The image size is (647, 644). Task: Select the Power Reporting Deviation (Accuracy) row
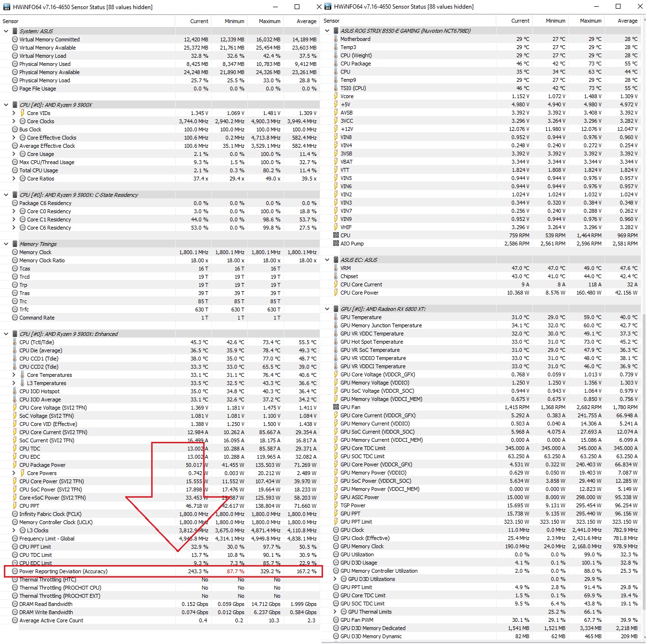coord(160,571)
